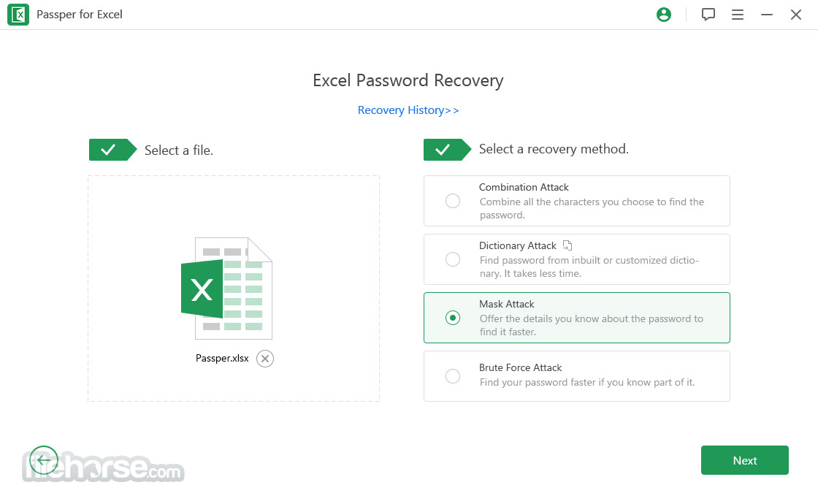Select the Dictionary Attack radio button
Viewport: 818px width, 504px height.
point(453,259)
